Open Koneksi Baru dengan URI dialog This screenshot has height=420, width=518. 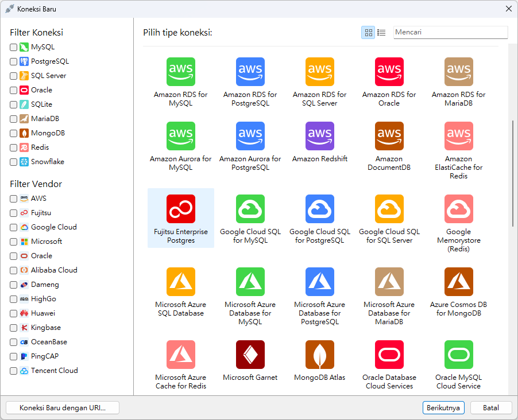(63, 408)
